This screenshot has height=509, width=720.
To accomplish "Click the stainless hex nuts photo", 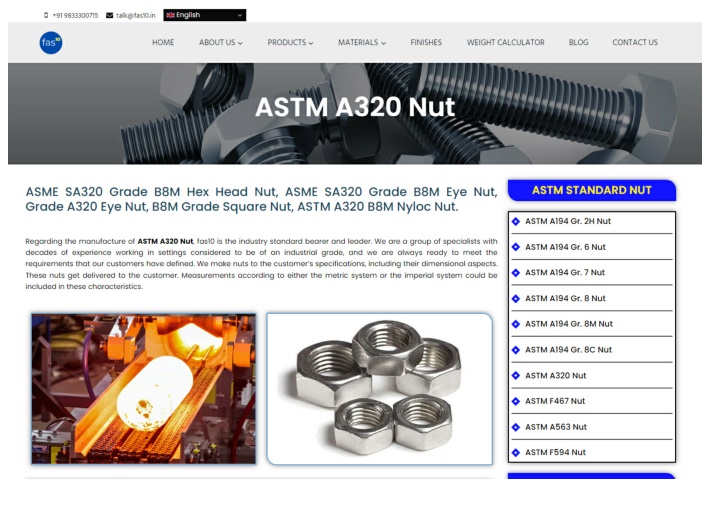I will click(x=380, y=389).
